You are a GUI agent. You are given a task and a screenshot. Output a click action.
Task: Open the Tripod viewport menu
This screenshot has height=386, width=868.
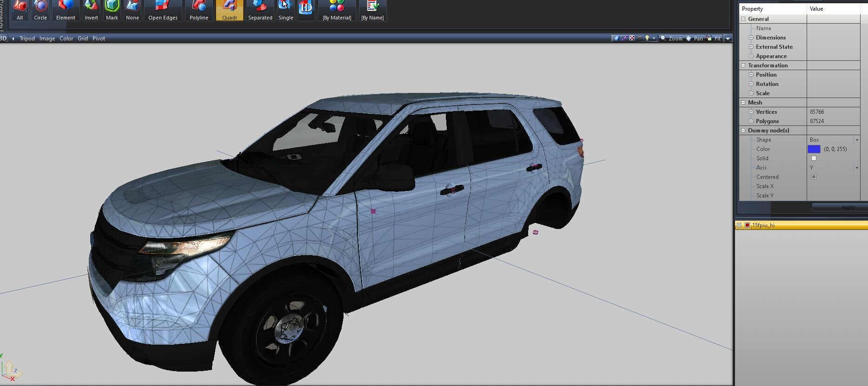click(x=27, y=39)
